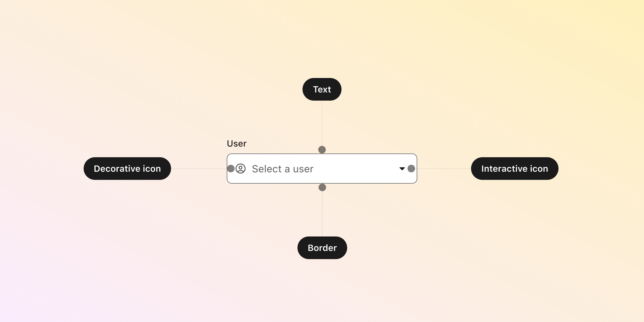644x322 pixels.
Task: Click the Select a user placeholder text
Action: click(x=282, y=169)
